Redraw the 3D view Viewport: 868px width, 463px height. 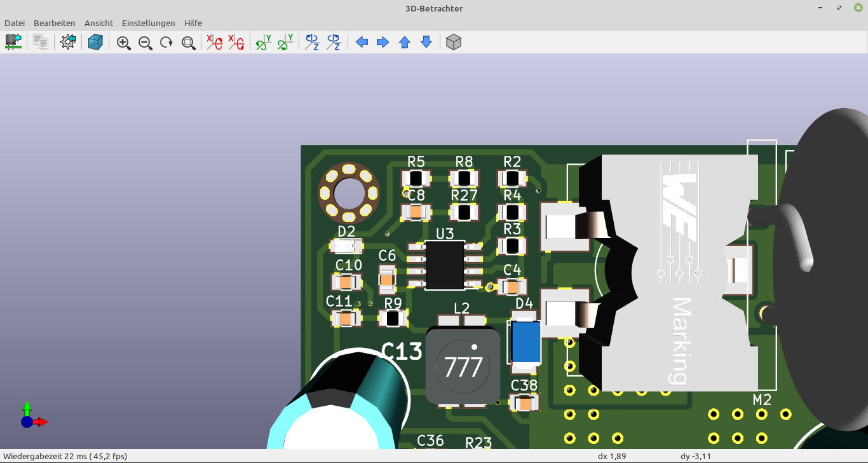coord(166,43)
